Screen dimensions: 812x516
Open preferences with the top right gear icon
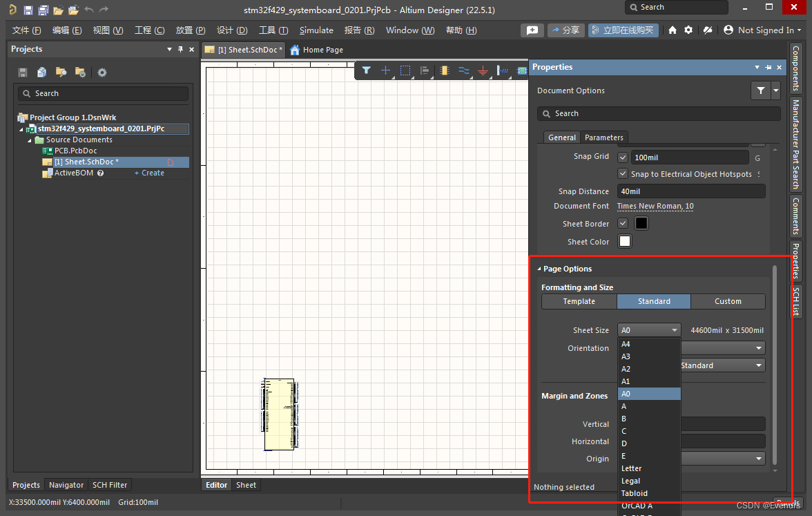coord(688,30)
